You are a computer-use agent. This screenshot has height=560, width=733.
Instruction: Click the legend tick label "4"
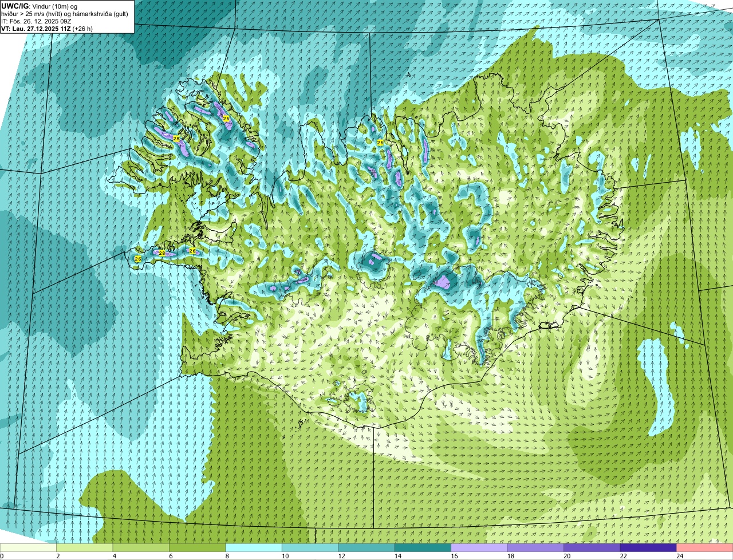pos(113,556)
